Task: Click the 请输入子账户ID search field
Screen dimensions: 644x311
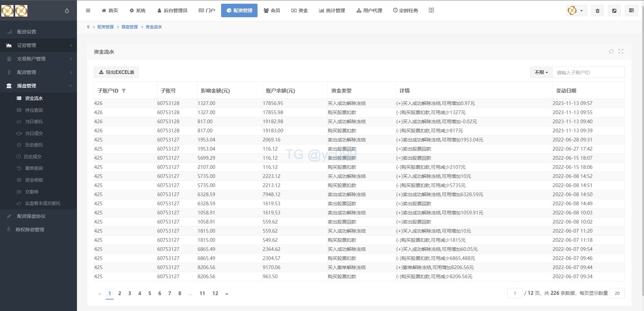Action: [588, 72]
